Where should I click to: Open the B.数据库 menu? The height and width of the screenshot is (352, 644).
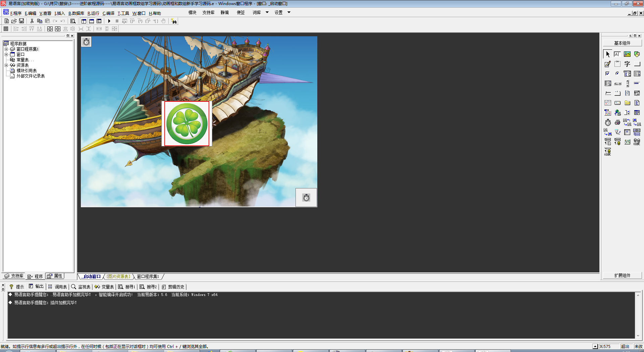[76, 13]
